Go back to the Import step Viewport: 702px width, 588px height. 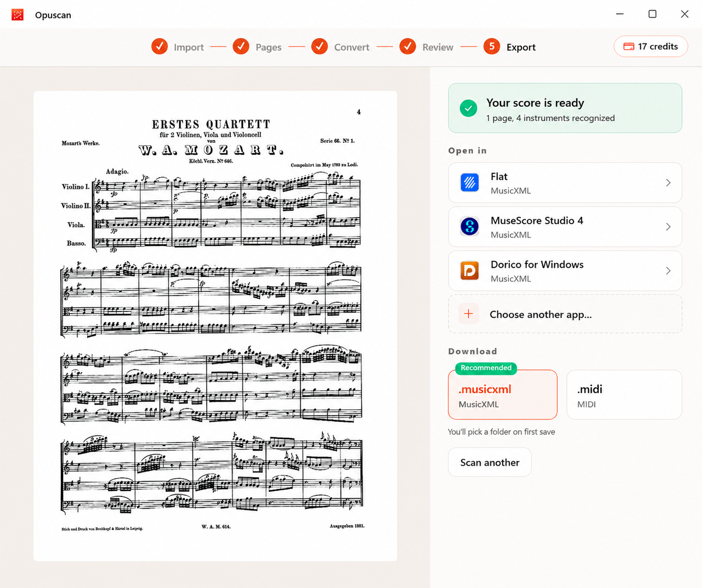pos(188,47)
